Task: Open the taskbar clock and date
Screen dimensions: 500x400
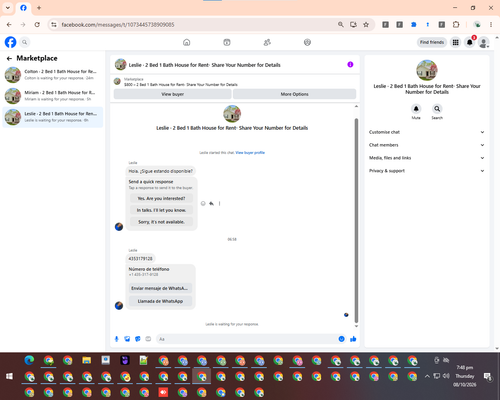Action: coord(465,376)
